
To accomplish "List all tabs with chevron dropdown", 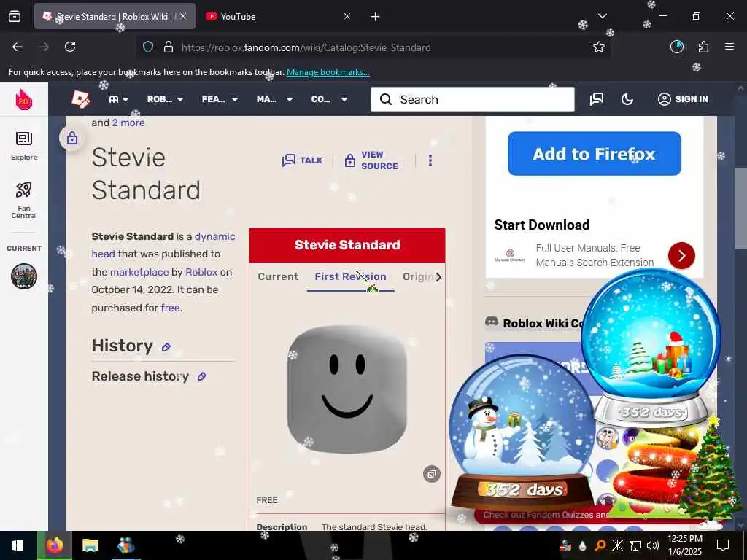I will tap(602, 16).
